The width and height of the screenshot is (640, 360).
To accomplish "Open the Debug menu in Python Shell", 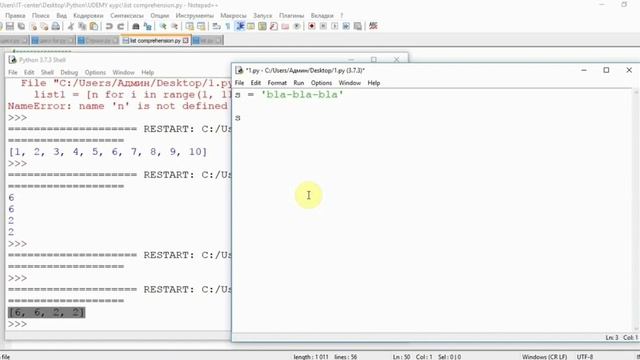I will 69,72.
